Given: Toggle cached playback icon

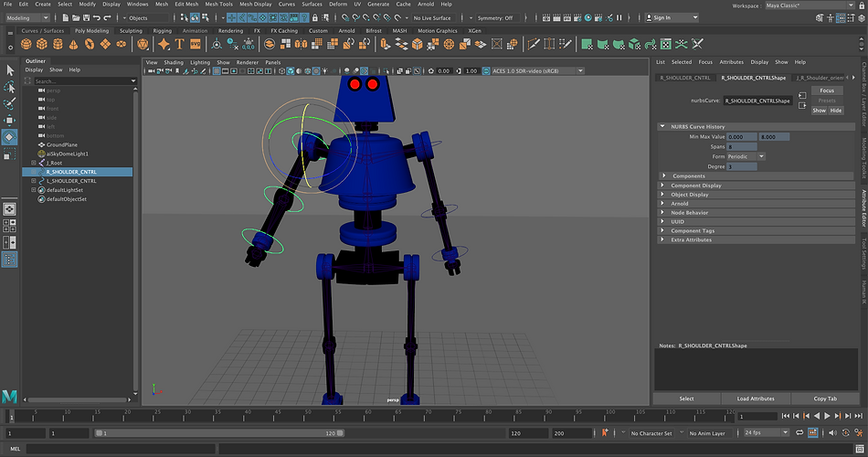Looking at the screenshot, I should [x=812, y=432].
